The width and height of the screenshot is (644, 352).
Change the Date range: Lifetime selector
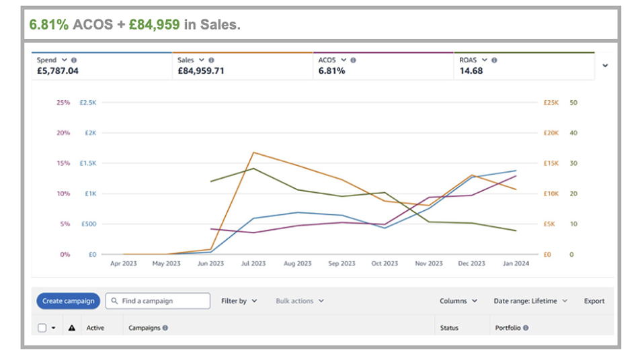[x=530, y=301]
